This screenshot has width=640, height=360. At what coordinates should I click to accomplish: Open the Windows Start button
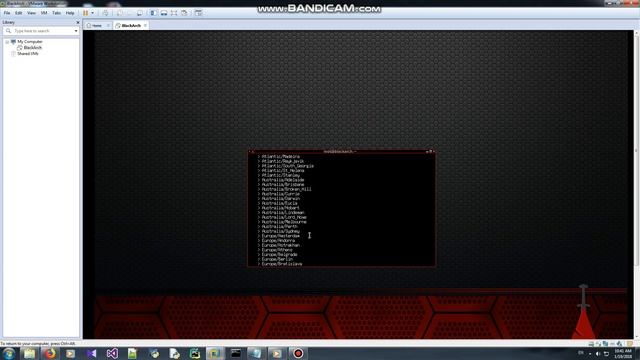[8, 353]
